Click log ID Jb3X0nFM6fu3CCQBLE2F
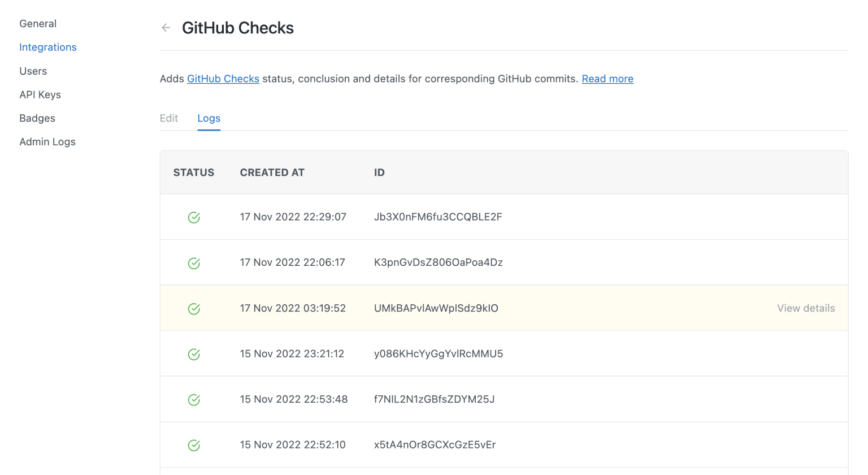 [x=438, y=217]
